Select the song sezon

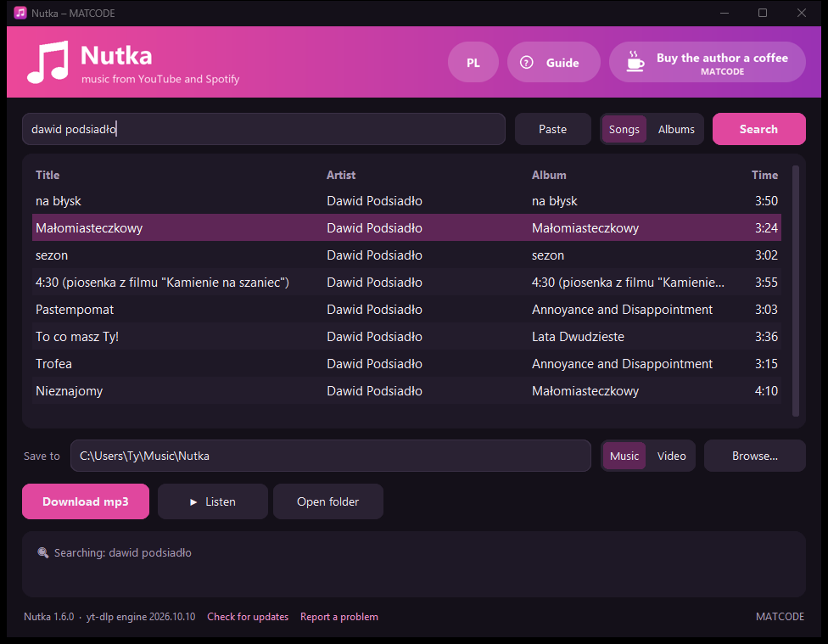click(x=406, y=255)
